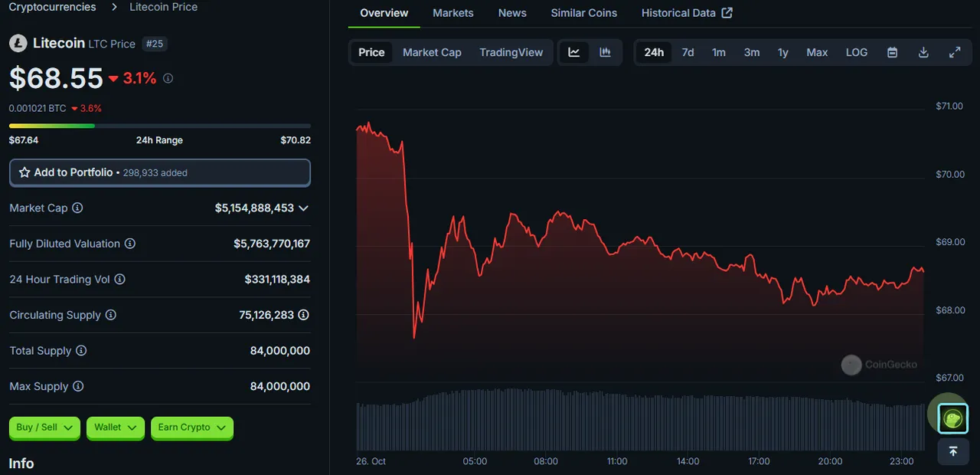980x475 pixels.
Task: Click the red price line chart area
Action: pyautogui.click(x=640, y=253)
